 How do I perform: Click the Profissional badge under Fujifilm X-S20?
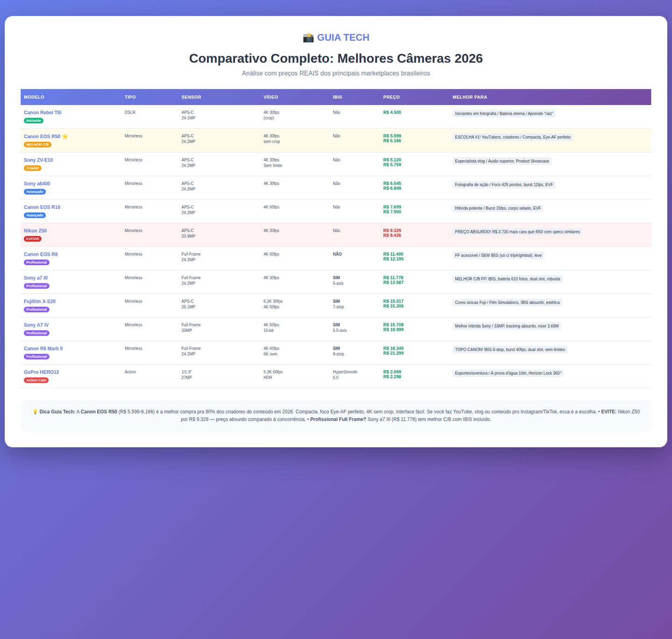coord(36,309)
